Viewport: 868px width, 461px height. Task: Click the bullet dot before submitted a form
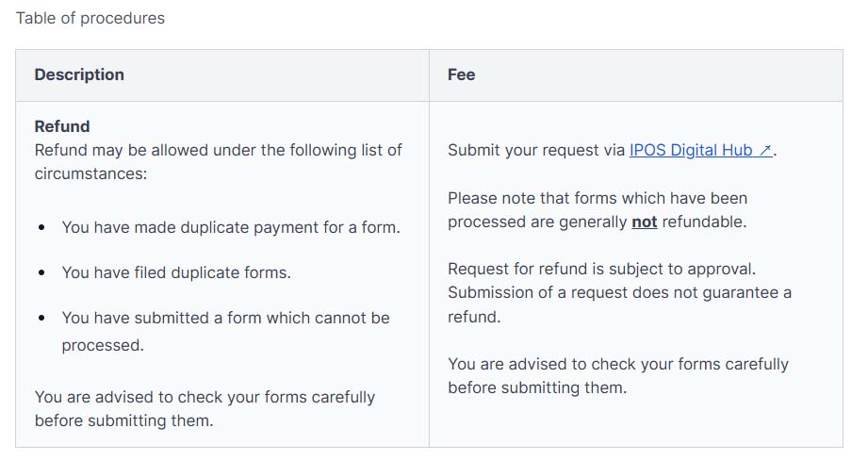point(42,319)
